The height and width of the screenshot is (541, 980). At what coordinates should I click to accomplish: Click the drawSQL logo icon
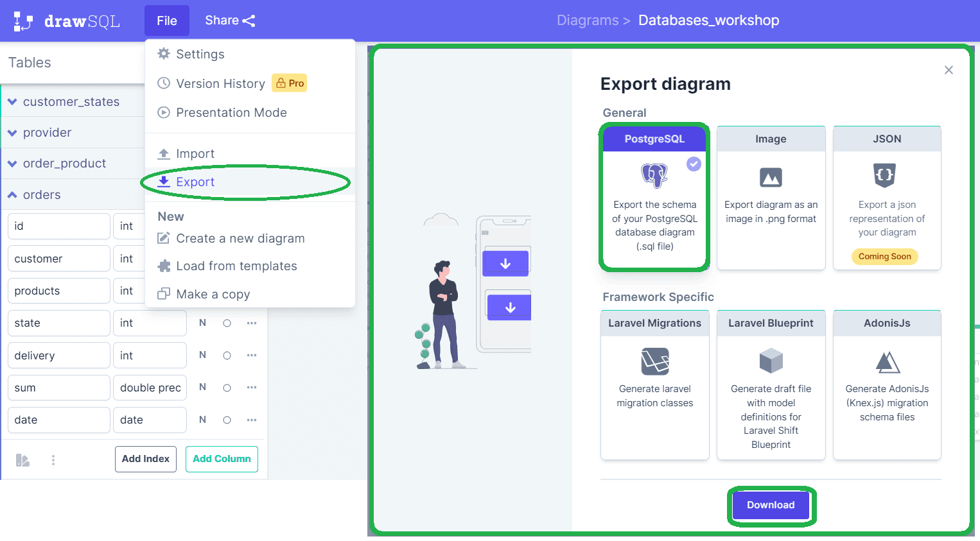[23, 21]
